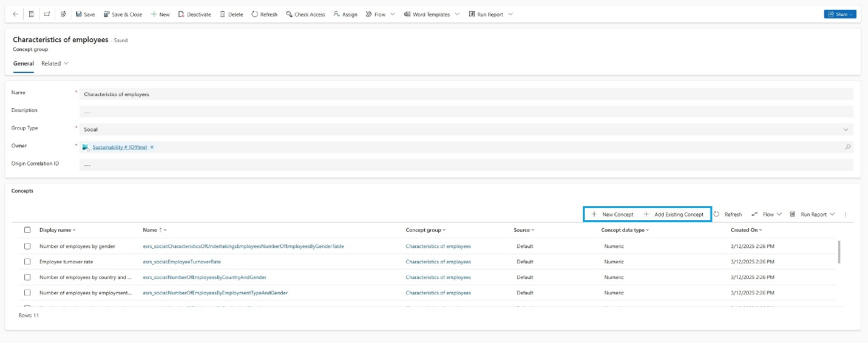Screen dimensions: 868x343
Task: Save the concept group record
Action: pyautogui.click(x=85, y=14)
